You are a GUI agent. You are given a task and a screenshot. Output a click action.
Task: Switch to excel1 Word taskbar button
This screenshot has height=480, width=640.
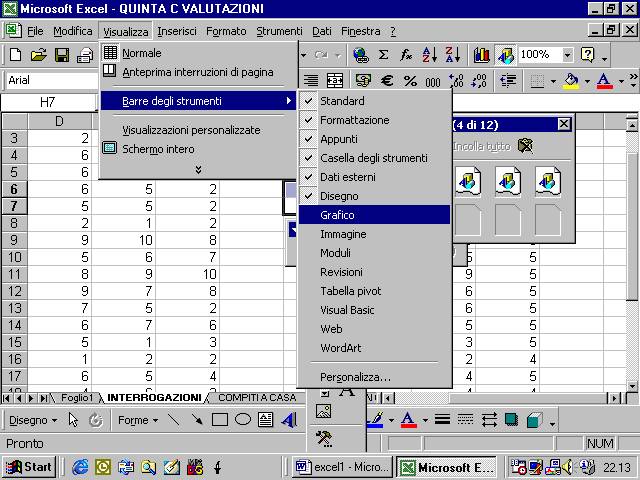342,467
